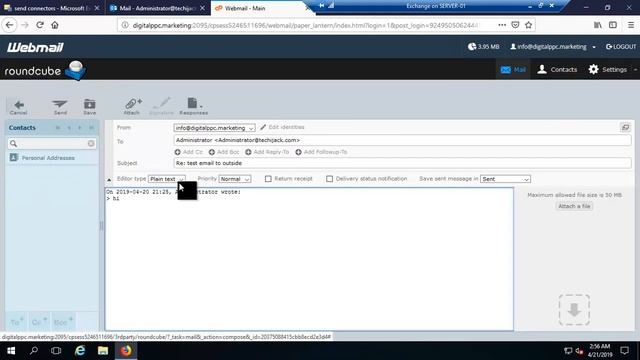Viewport: 640px width, 360px height.
Task: Click the message body text area
Action: pos(309,259)
